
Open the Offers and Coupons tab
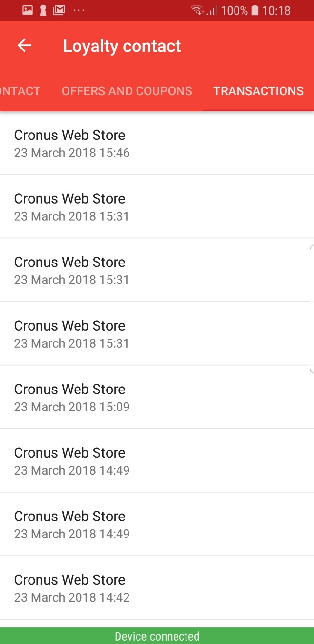coord(127,91)
